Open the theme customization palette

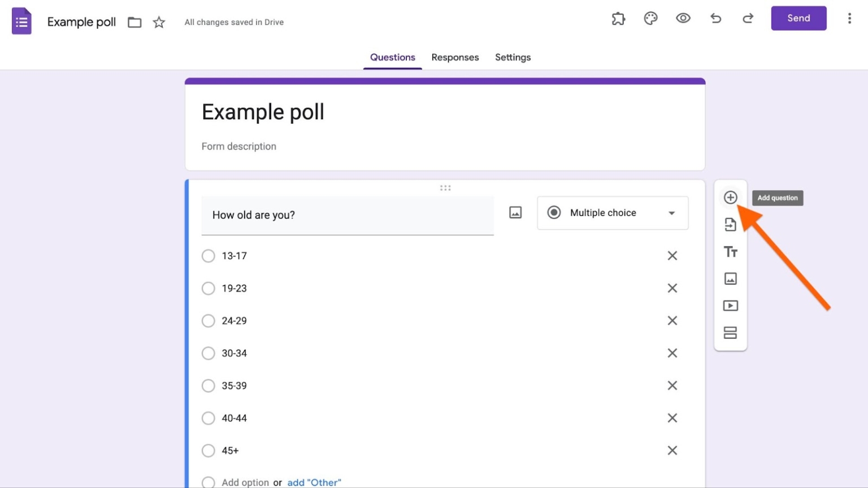pyautogui.click(x=650, y=19)
